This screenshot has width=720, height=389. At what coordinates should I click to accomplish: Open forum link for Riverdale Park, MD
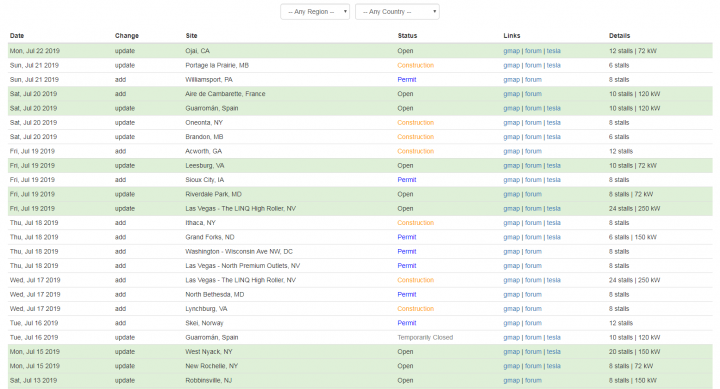533,194
